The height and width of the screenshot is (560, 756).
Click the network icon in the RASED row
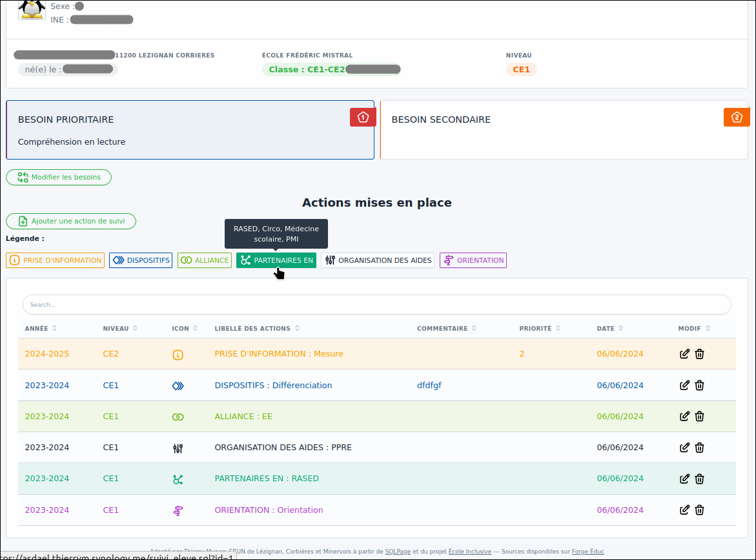tap(178, 479)
